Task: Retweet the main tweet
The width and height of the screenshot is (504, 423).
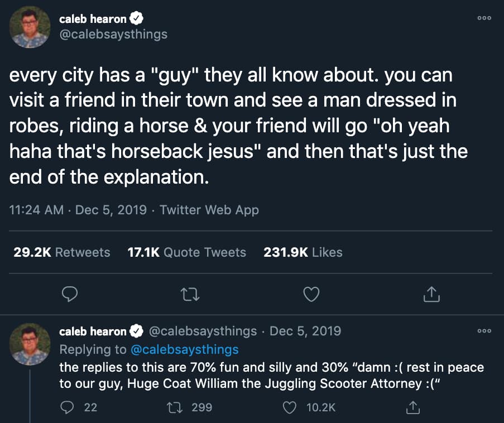Action: (191, 294)
